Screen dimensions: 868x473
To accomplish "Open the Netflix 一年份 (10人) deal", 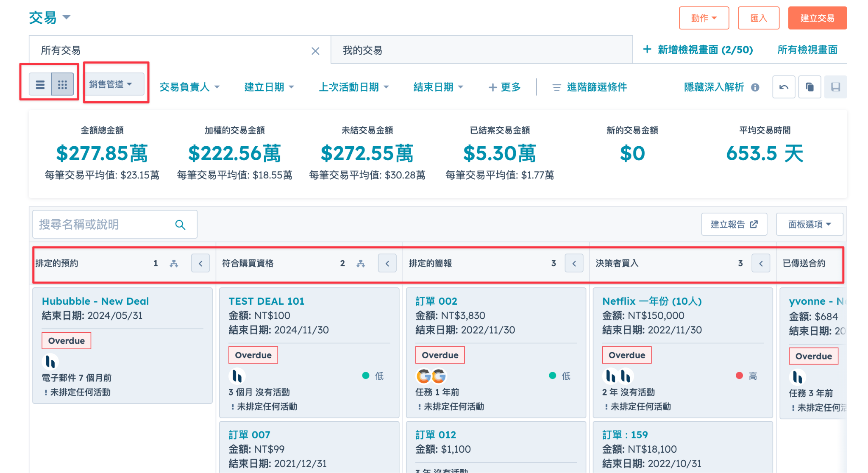I will click(652, 301).
